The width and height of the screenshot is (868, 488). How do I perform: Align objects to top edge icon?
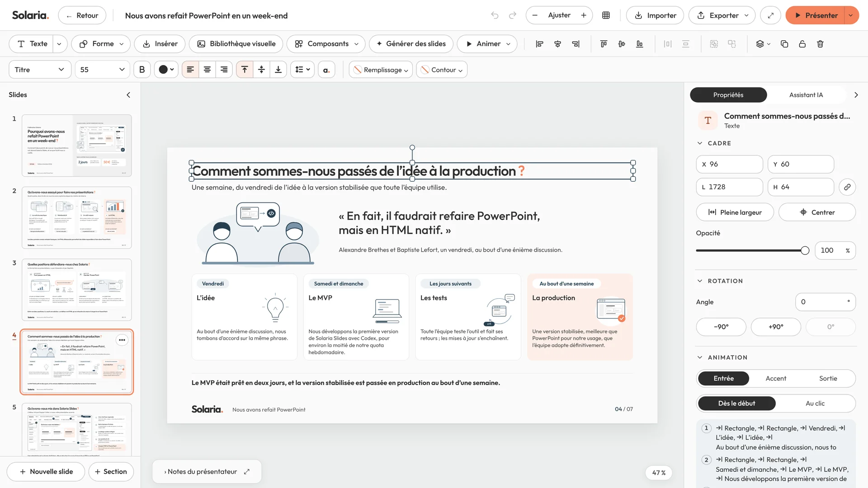(x=604, y=44)
